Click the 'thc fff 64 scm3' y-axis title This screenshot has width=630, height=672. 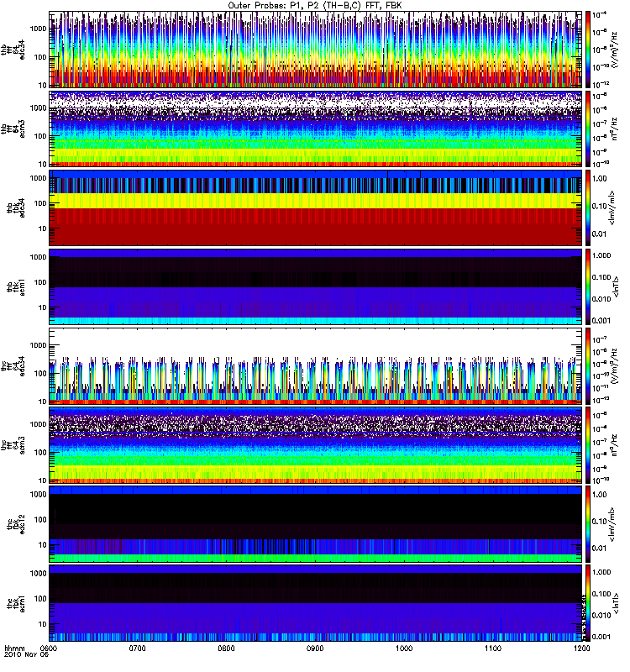click(x=13, y=445)
